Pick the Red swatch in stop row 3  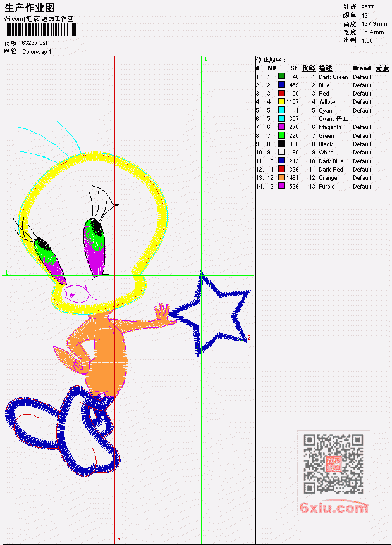pos(281,93)
